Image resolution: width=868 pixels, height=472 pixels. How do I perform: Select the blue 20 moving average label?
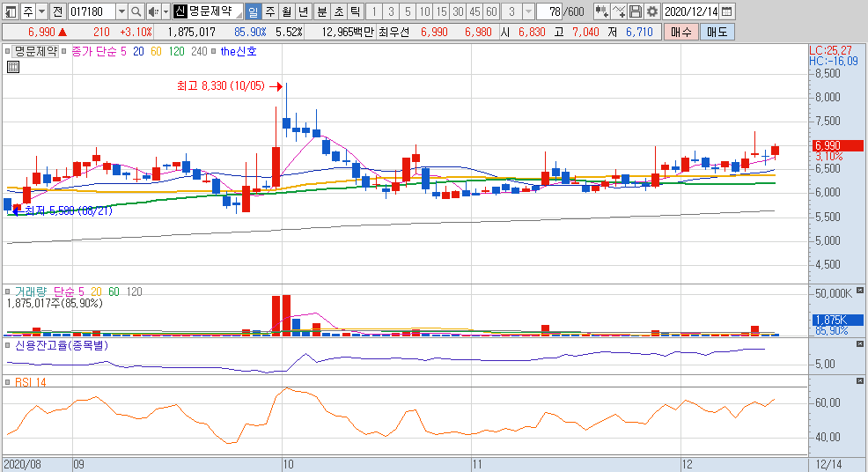click(x=138, y=52)
